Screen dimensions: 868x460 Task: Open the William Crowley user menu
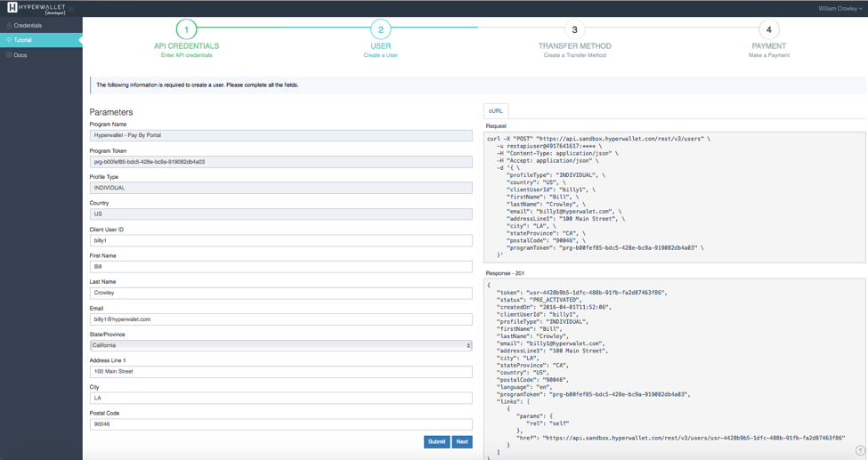tap(840, 8)
